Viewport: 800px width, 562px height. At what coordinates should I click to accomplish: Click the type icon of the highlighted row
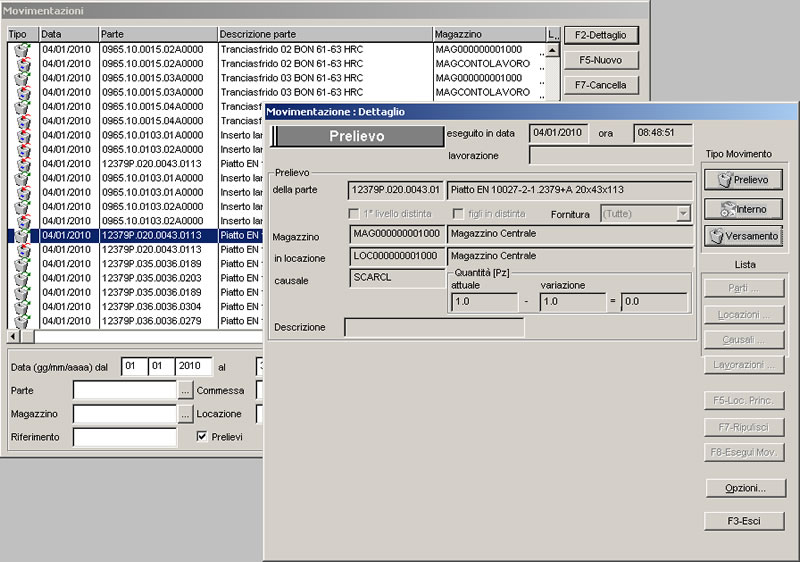coord(22,236)
